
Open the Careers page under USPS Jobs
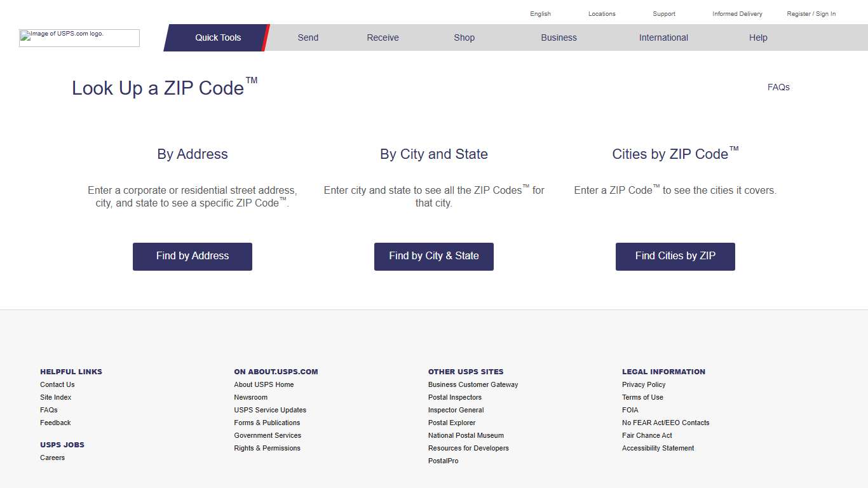52,457
